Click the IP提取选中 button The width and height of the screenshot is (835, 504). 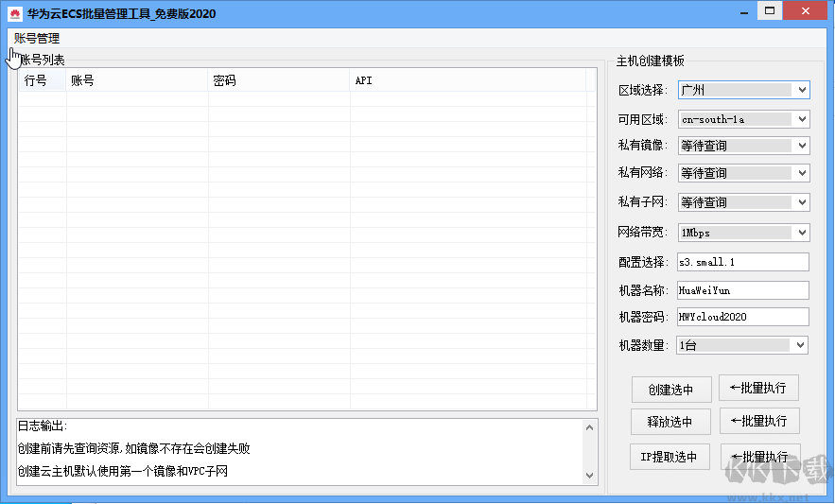point(670,457)
